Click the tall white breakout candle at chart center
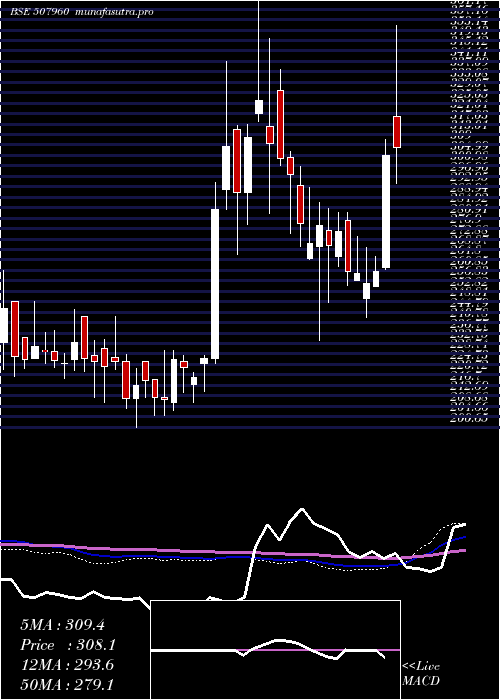The image size is (500, 700). tap(215, 284)
